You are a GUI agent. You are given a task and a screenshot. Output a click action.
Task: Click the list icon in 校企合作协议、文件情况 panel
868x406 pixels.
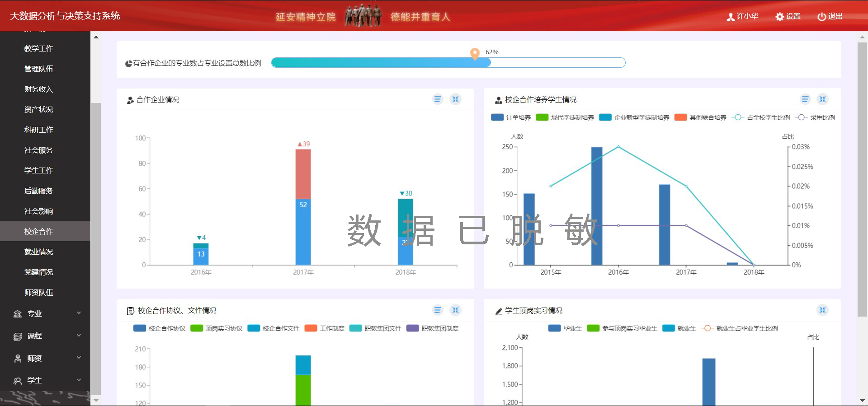437,310
